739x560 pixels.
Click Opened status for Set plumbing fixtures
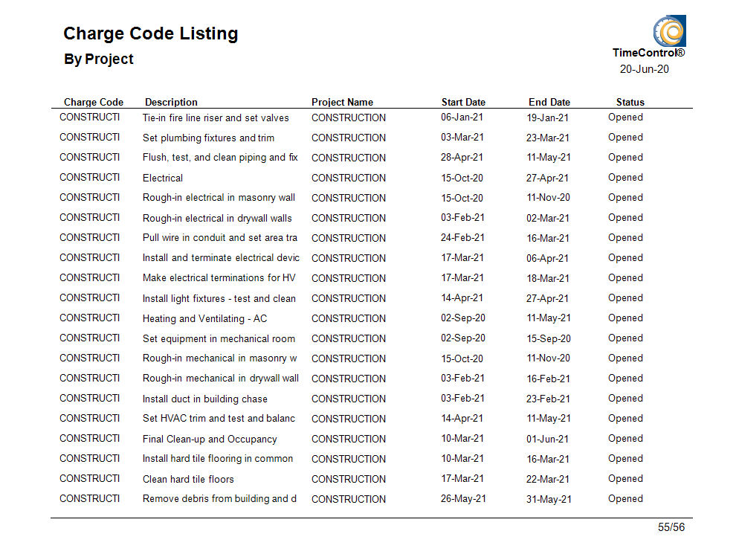[625, 137]
